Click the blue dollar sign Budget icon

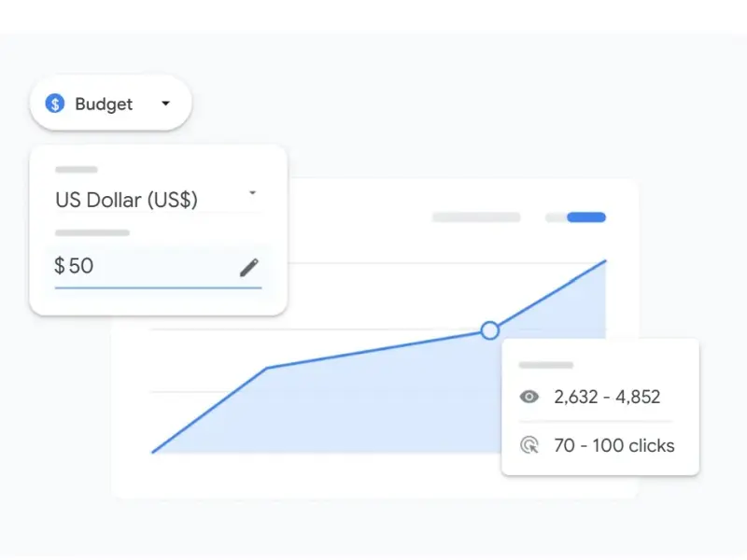pyautogui.click(x=55, y=104)
